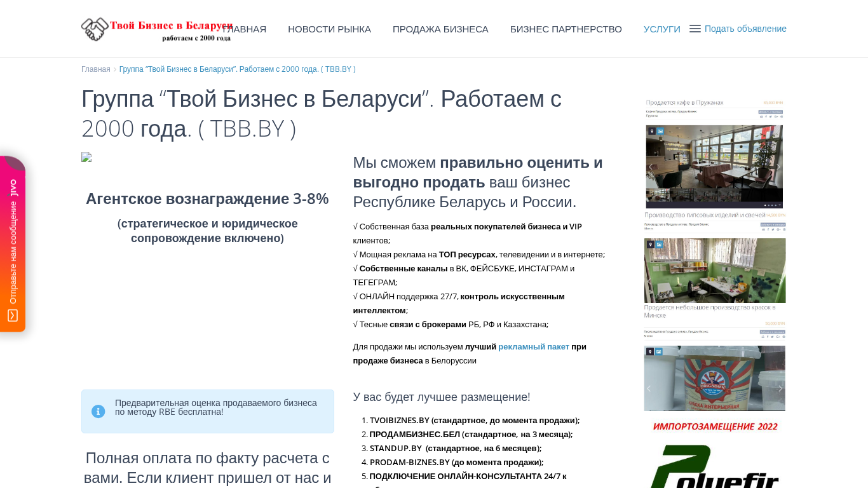This screenshot has height=488, width=868.
Task: Click list item ПРОДАМБИЗНЕС.БЕЛ стандартное, на 3 месяца
Action: click(x=471, y=435)
